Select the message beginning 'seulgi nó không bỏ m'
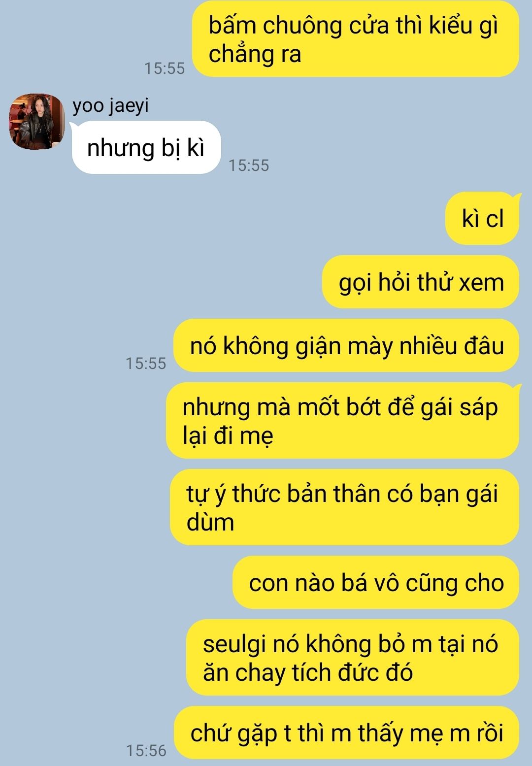 (x=353, y=658)
